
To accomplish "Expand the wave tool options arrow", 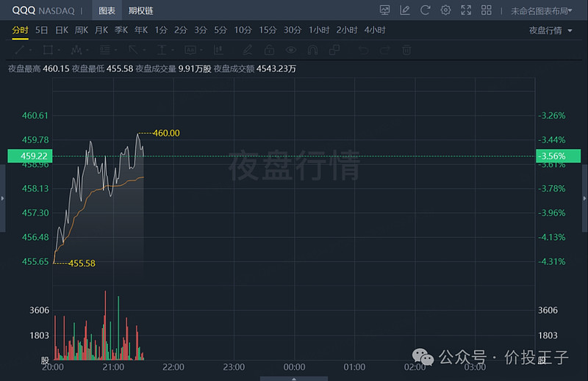I will coord(87,50).
